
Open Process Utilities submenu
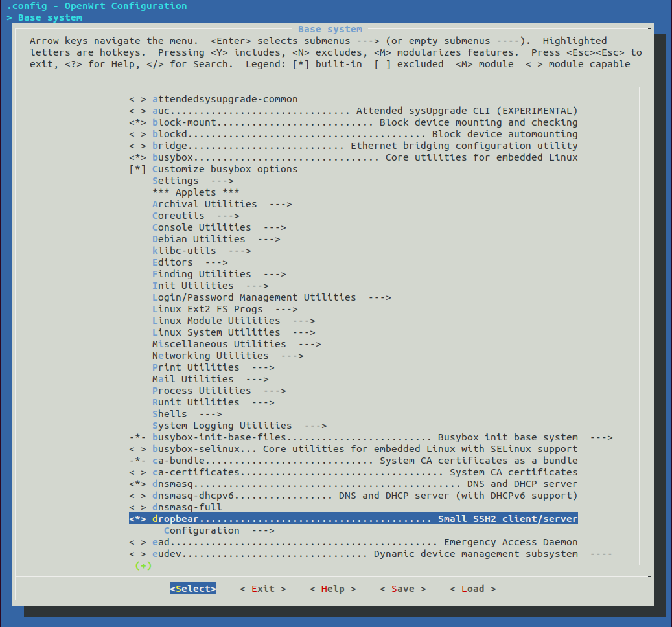point(219,391)
